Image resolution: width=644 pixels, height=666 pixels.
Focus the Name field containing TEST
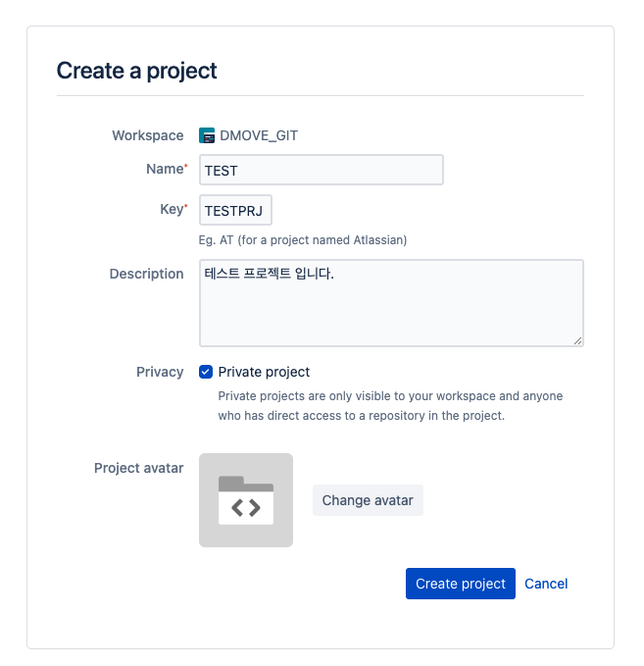[x=321, y=170]
